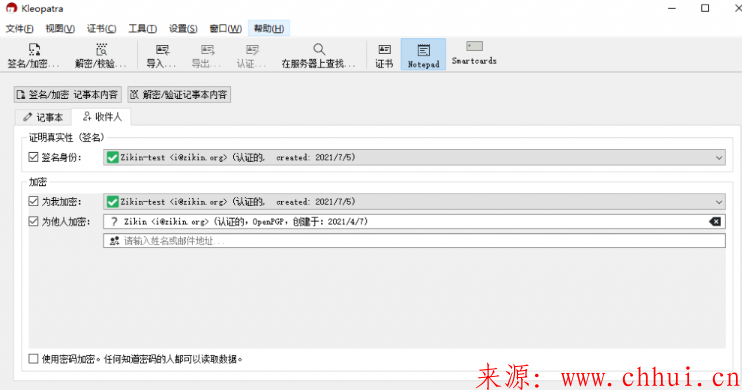Open the 窗口(W) menu

click(226, 28)
